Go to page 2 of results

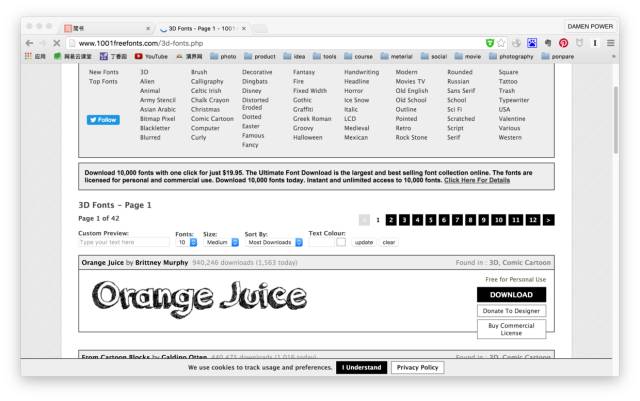[391, 220]
